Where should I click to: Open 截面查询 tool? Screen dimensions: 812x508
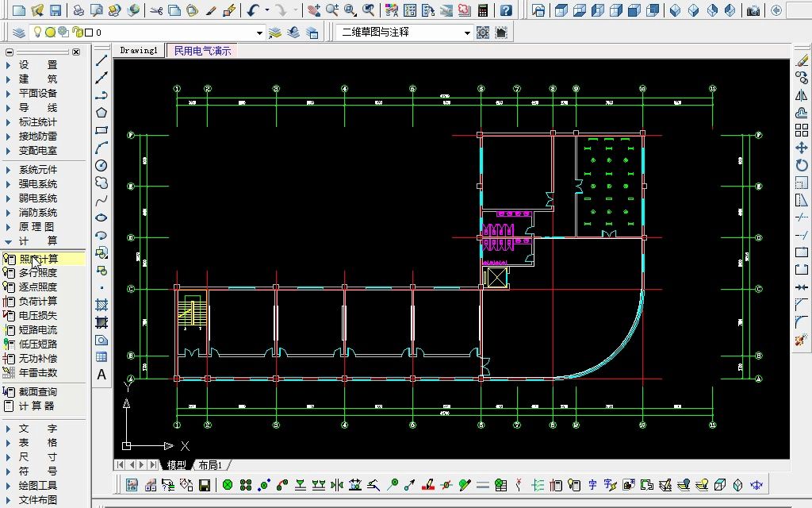pos(38,392)
